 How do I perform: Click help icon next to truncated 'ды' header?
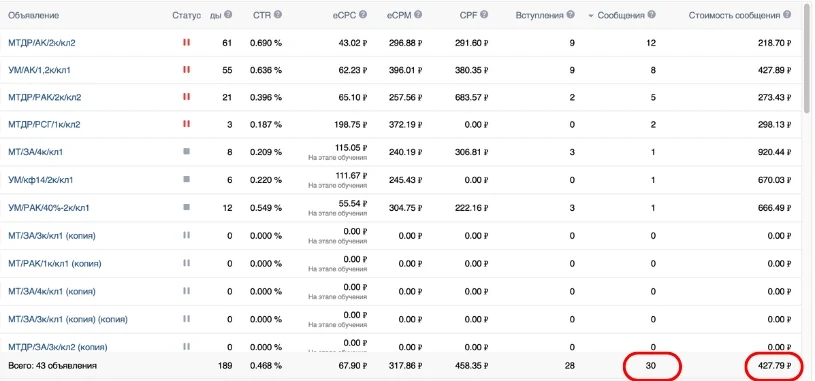(228, 15)
